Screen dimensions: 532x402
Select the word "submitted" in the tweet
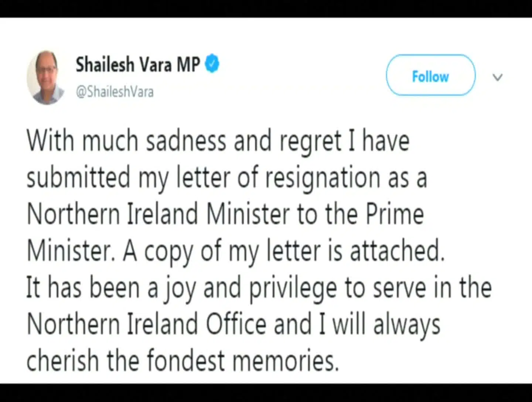(x=78, y=177)
